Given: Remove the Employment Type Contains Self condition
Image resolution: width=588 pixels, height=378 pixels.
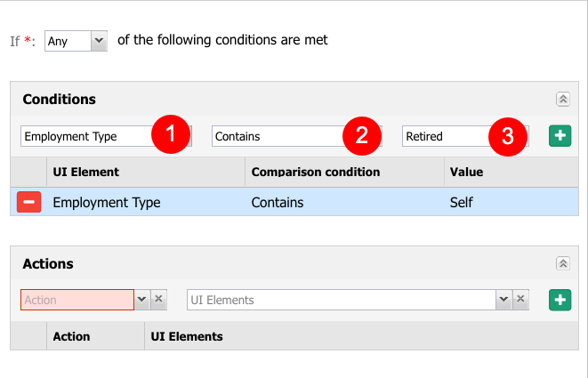Looking at the screenshot, I should (x=28, y=202).
